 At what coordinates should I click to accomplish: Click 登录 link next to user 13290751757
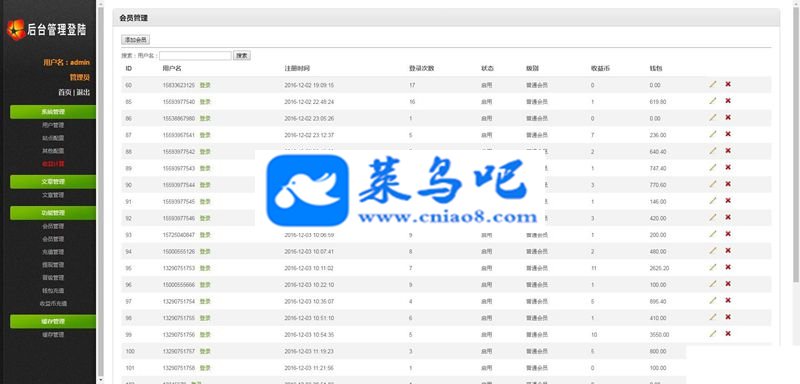coord(205,351)
